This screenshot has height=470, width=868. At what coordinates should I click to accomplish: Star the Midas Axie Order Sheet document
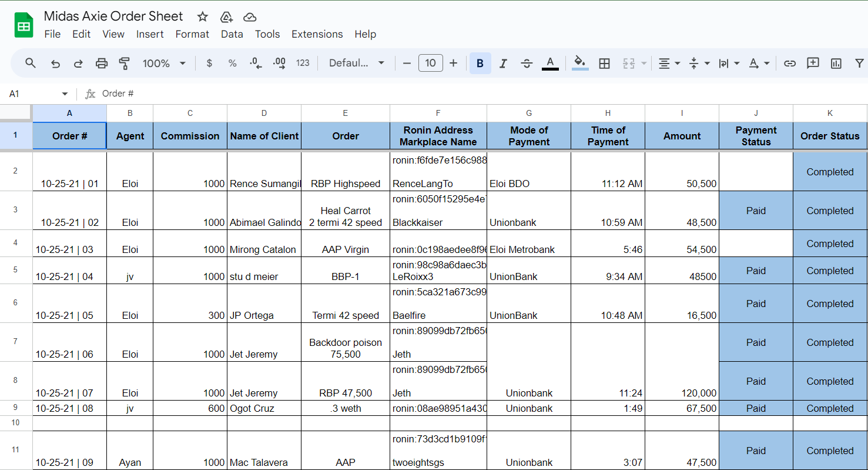tap(202, 16)
